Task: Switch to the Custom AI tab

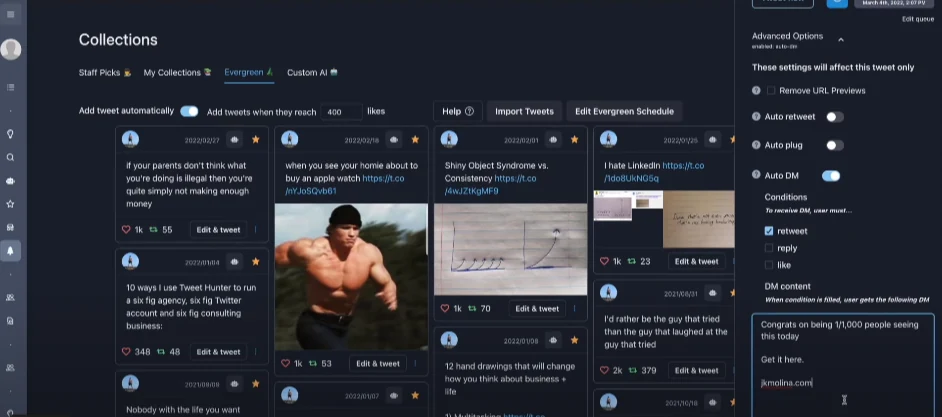Action: pyautogui.click(x=312, y=72)
